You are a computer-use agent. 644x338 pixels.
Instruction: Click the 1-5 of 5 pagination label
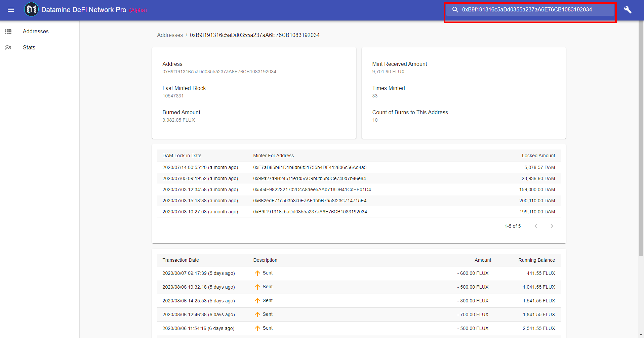click(x=513, y=226)
